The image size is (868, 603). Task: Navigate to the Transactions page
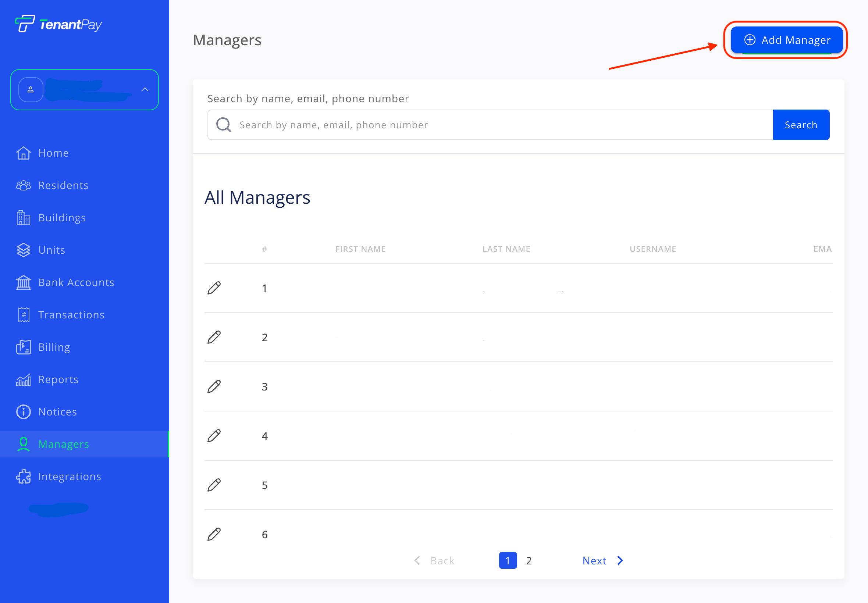coord(71,315)
